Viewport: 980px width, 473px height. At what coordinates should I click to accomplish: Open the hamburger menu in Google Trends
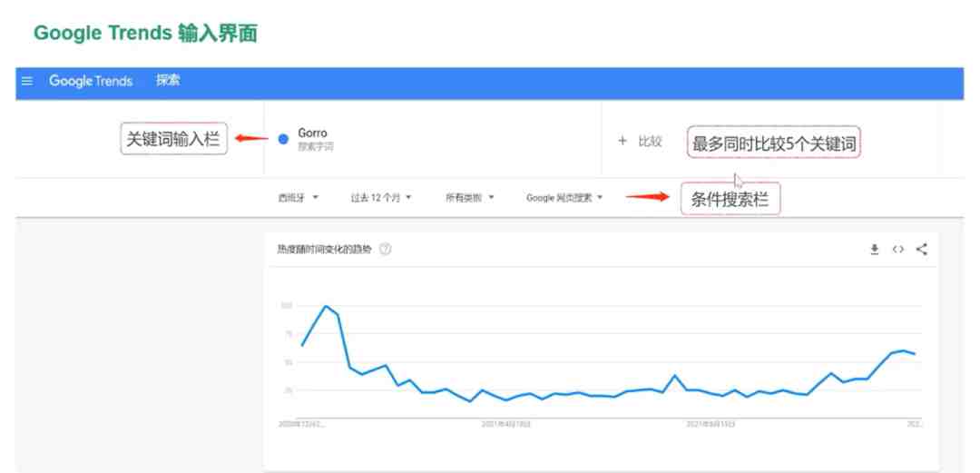pos(27,82)
